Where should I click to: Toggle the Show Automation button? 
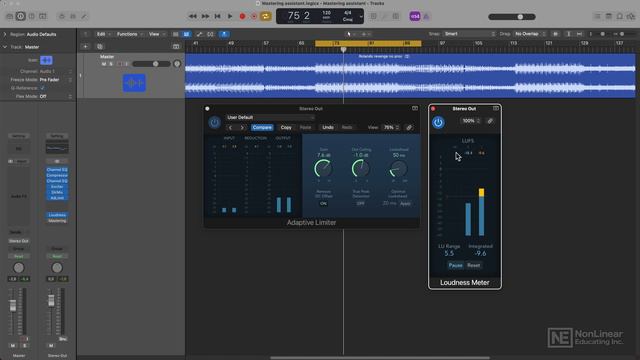pyautogui.click(x=199, y=34)
